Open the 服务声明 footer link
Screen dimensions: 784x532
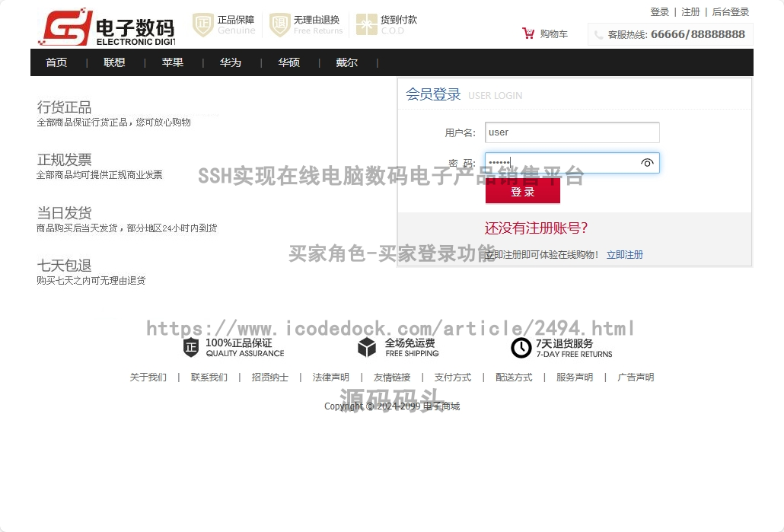(575, 377)
